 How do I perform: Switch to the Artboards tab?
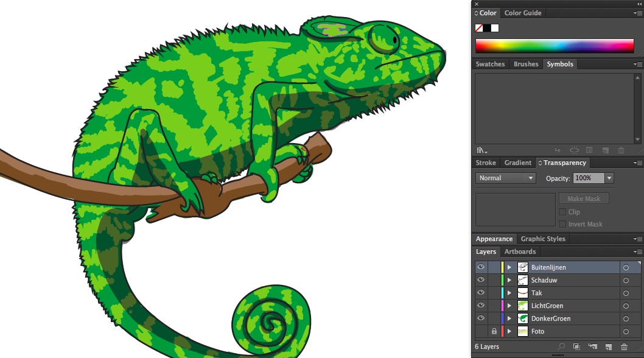pyautogui.click(x=520, y=251)
